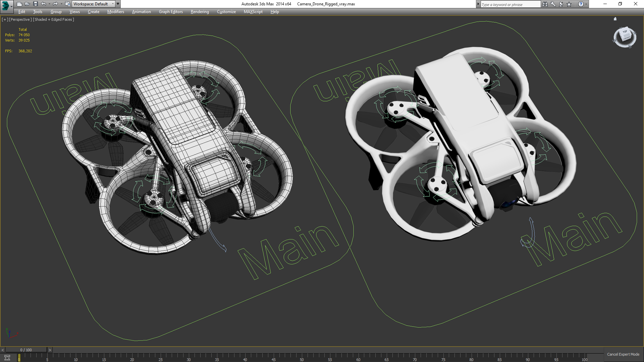Open the Redo history dropdown arrow
The width and height of the screenshot is (644, 362).
point(61,4)
